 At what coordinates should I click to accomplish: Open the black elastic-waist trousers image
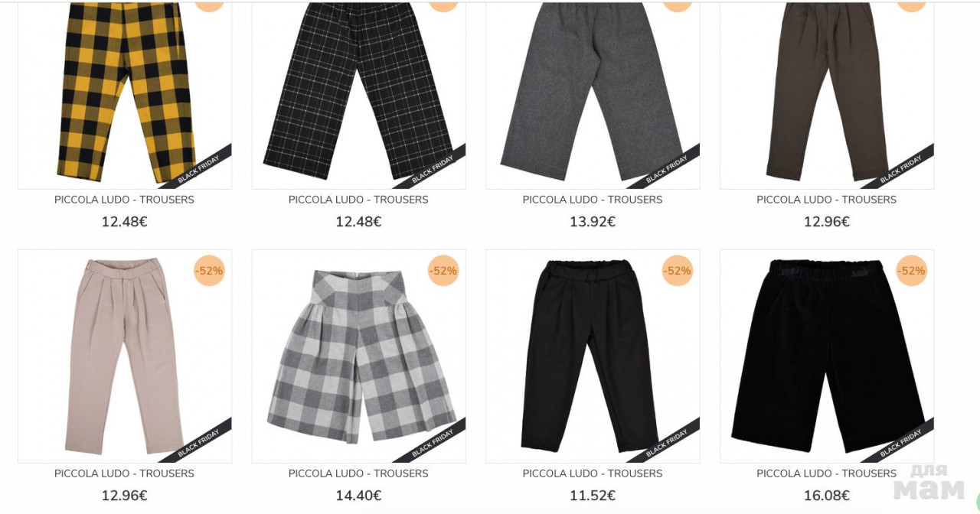click(x=593, y=356)
